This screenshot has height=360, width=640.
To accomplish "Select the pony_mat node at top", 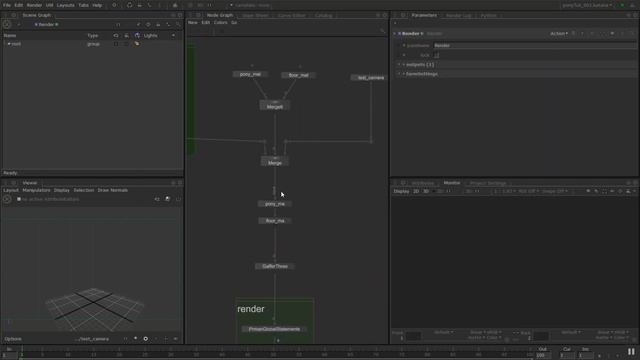I will [x=250, y=74].
